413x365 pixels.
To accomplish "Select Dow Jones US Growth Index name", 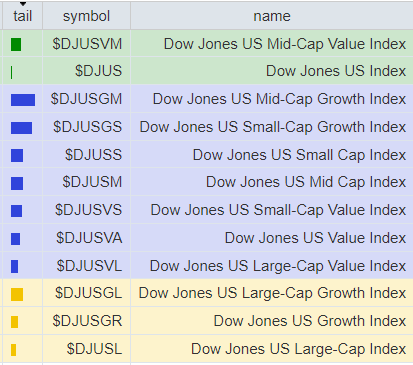I will [x=310, y=321].
